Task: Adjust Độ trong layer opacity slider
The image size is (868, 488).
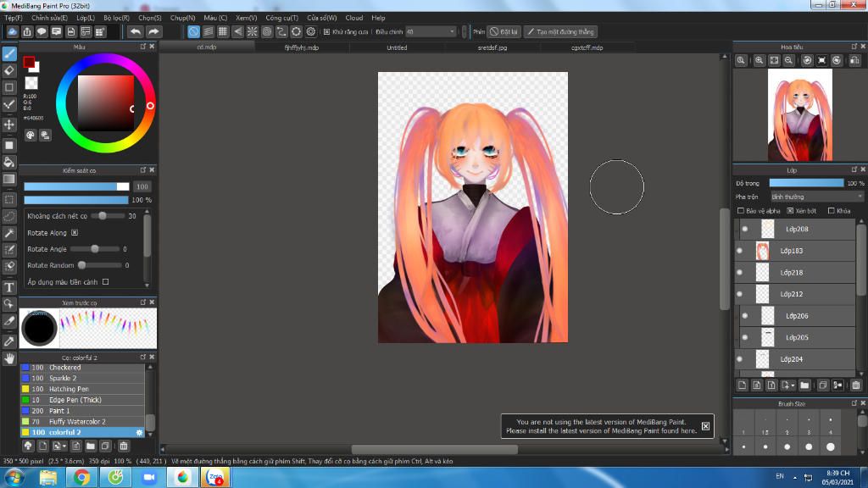Action: (807, 183)
